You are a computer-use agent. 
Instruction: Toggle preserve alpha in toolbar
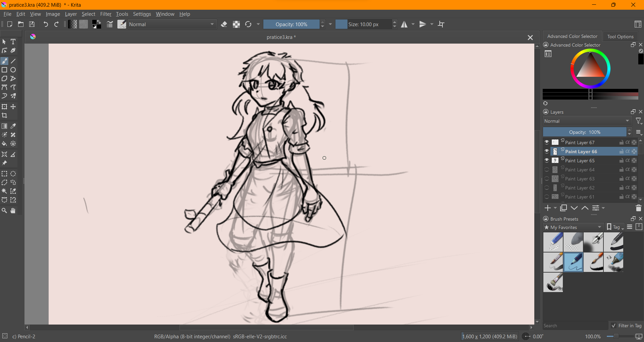(236, 24)
